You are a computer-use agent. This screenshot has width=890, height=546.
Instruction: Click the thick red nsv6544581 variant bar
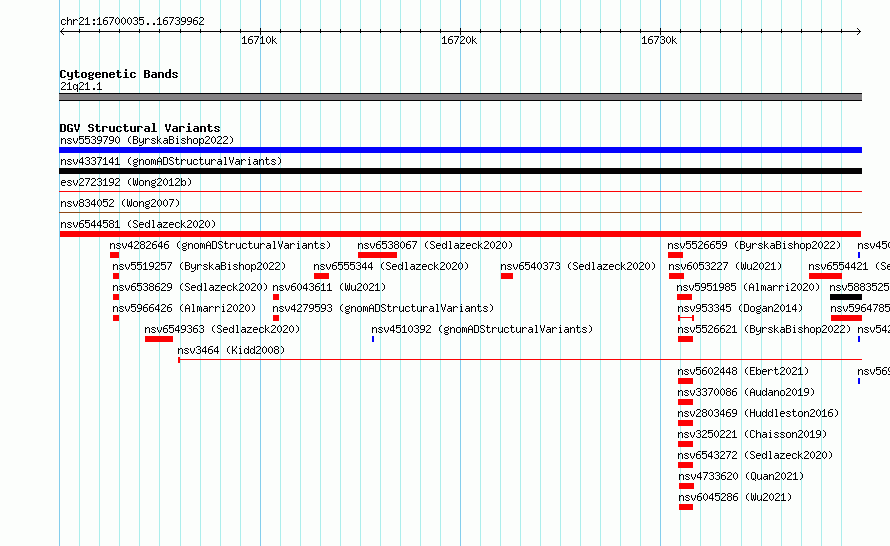pyautogui.click(x=460, y=234)
